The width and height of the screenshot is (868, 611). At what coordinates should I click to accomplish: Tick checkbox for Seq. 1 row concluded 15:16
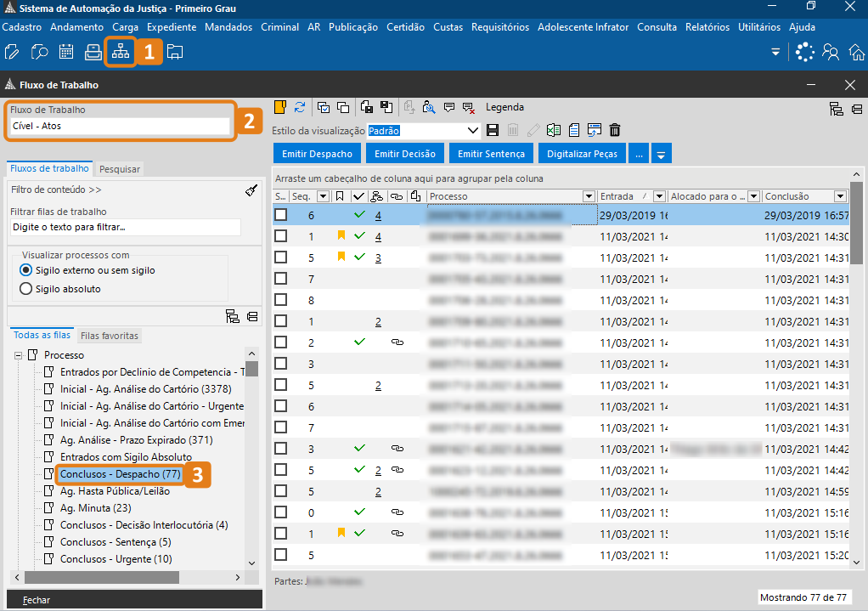tap(280, 534)
